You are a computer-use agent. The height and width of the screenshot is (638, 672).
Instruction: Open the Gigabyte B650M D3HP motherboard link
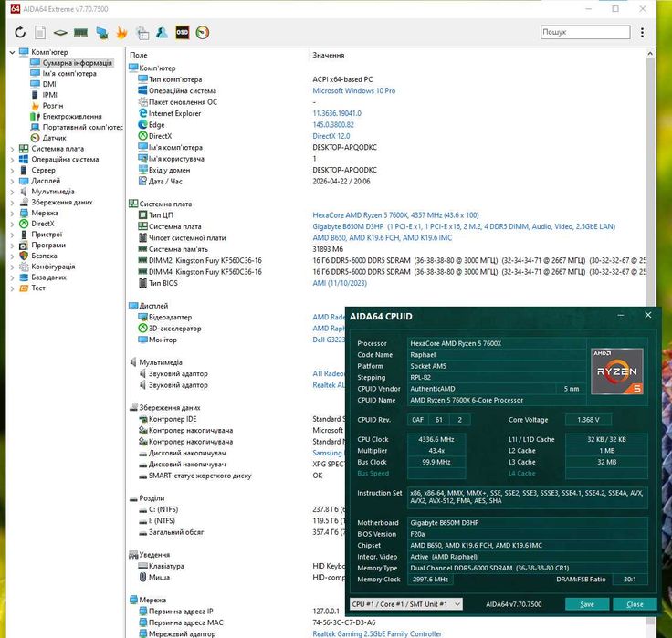coord(464,226)
